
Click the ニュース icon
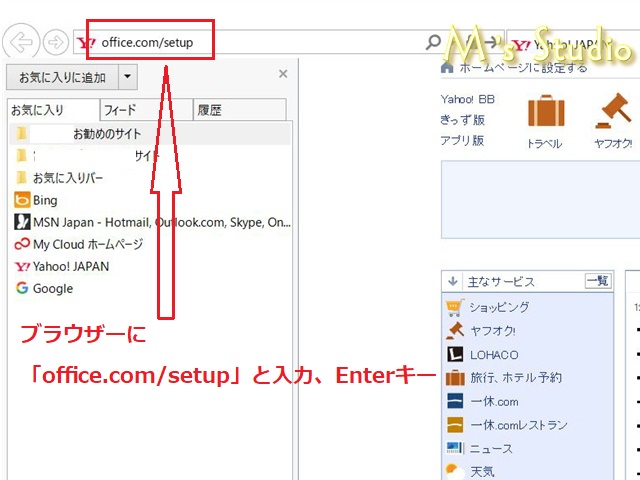[455, 448]
